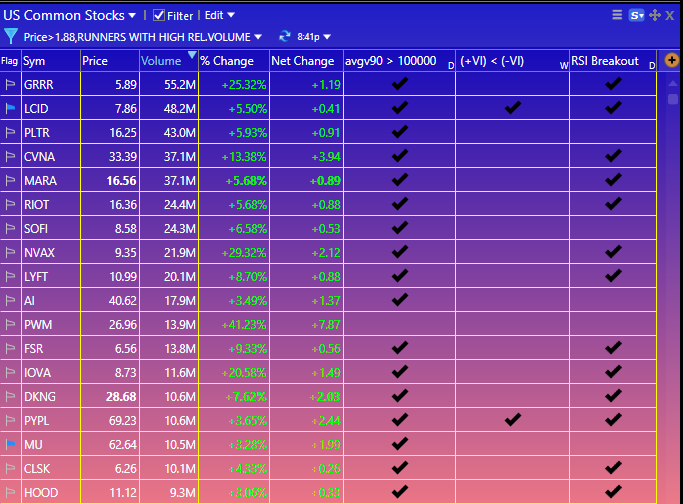The height and width of the screenshot is (504, 683).
Task: Click the scrollbar up arrow
Action: 673,83
